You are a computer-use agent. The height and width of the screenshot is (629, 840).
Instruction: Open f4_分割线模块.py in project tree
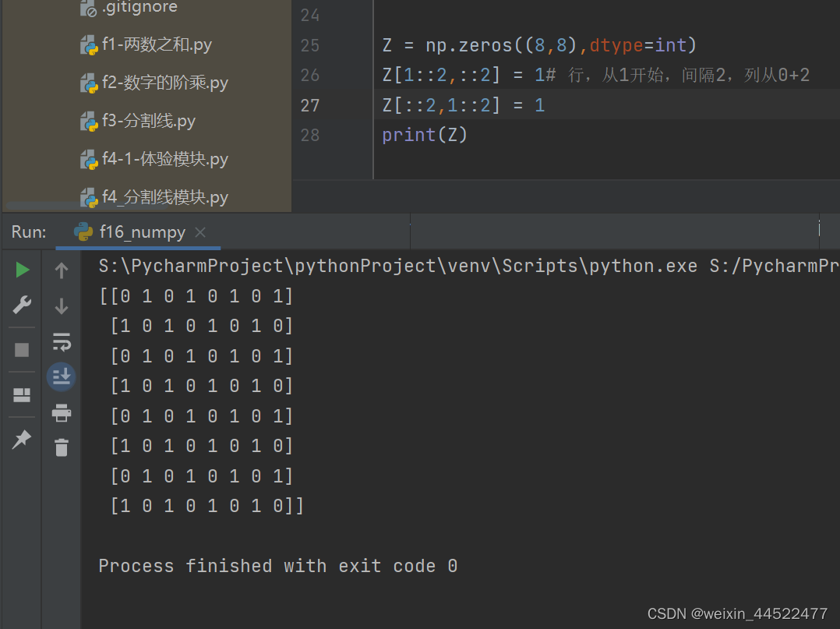click(x=154, y=196)
